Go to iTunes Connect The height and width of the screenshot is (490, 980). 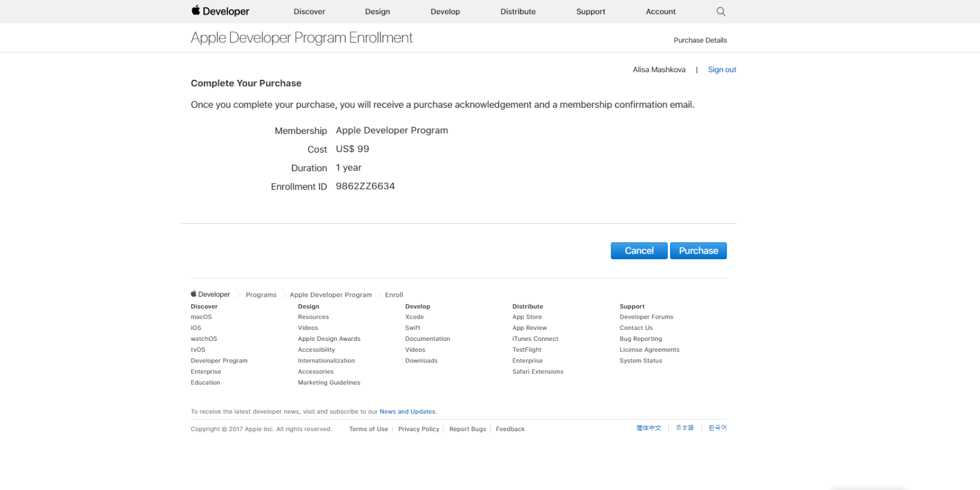click(535, 339)
